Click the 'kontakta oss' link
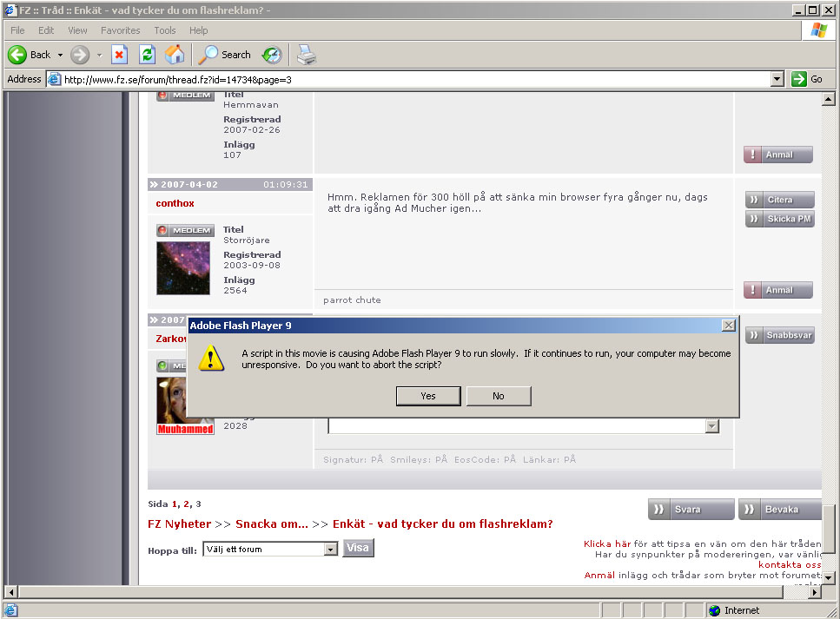Screen dimensions: 840x619 click(x=790, y=565)
